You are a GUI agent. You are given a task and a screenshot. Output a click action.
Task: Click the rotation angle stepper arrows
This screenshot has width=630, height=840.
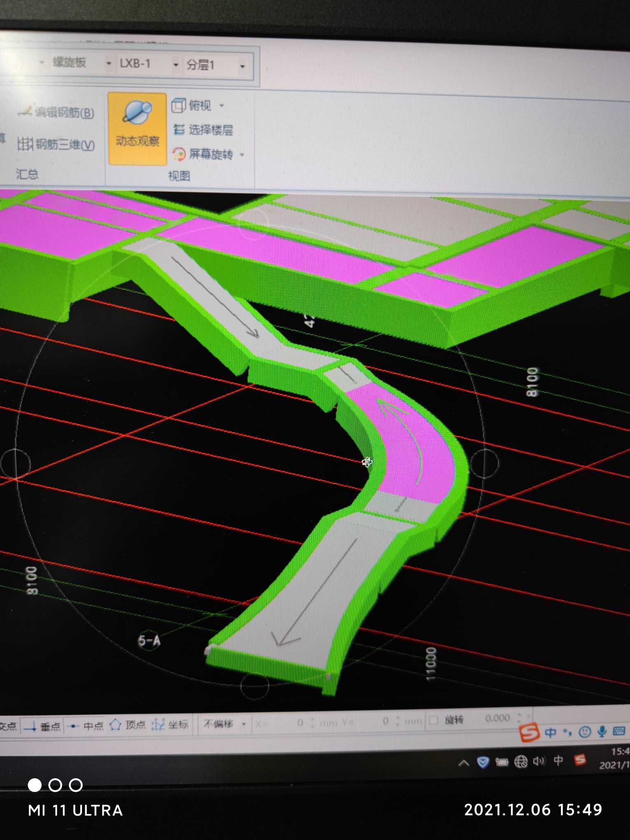519,718
